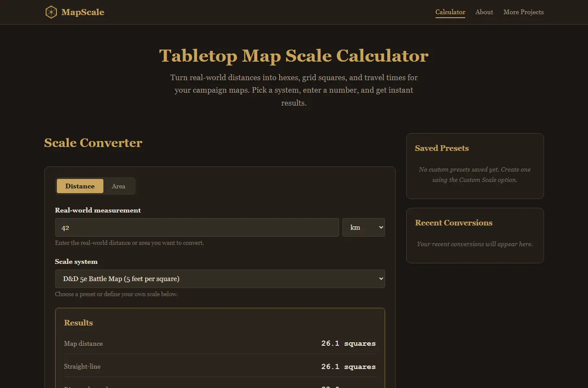This screenshot has width=588, height=388.
Task: Click the Map distance value 26.1 squares
Action: click(x=348, y=344)
